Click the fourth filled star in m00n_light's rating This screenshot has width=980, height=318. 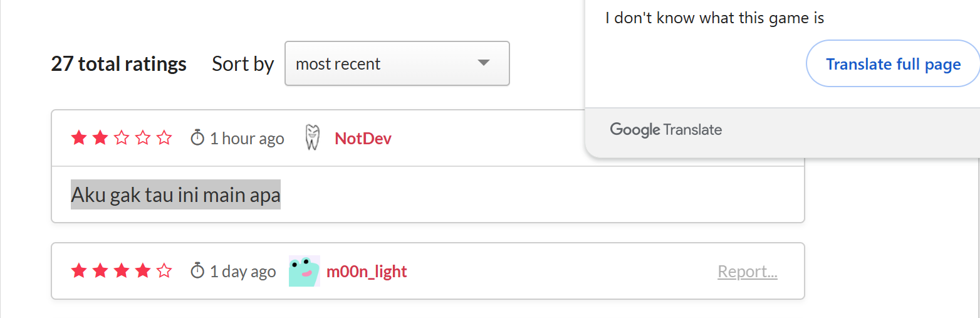[x=143, y=271]
